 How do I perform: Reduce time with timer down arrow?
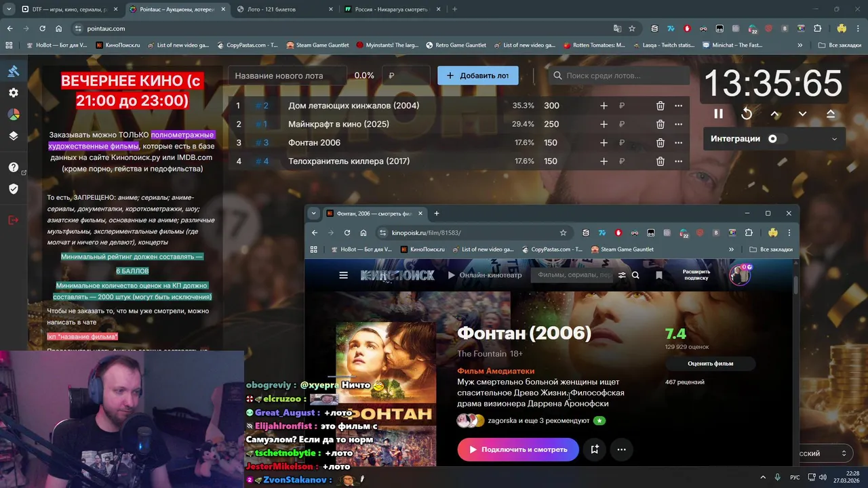[803, 114]
